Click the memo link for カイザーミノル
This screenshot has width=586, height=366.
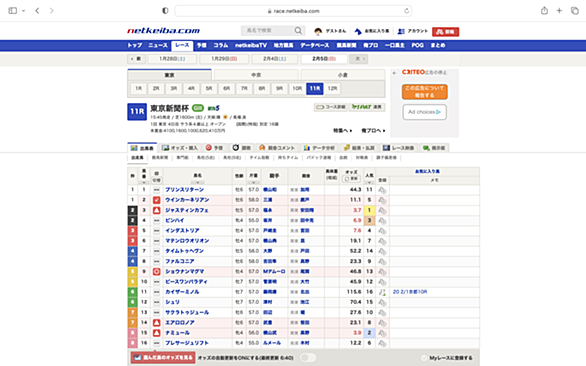[x=410, y=292]
